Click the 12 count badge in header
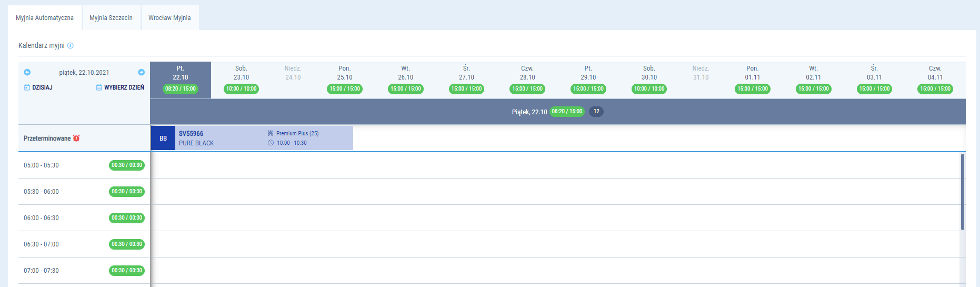This screenshot has height=287, width=980. tap(596, 112)
